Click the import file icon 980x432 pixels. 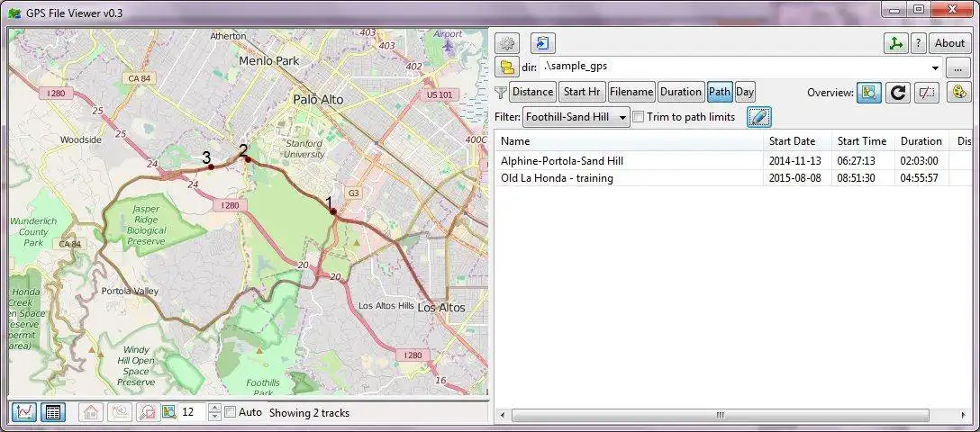[543, 43]
